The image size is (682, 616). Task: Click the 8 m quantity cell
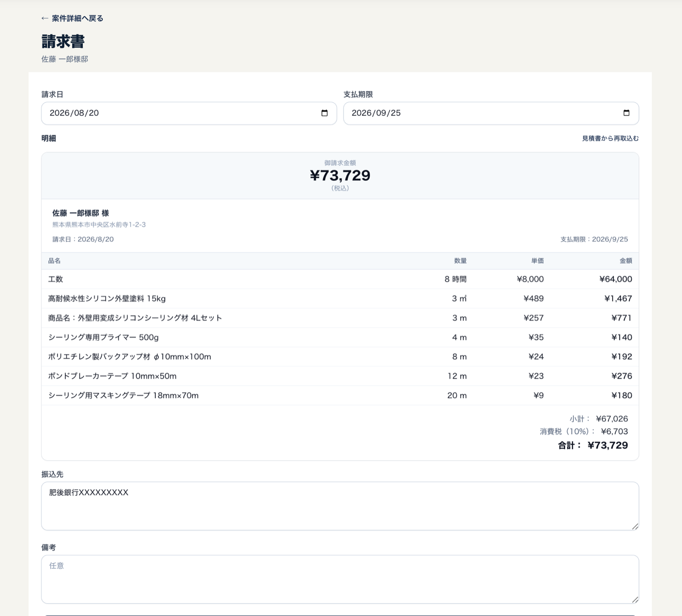[x=459, y=356]
